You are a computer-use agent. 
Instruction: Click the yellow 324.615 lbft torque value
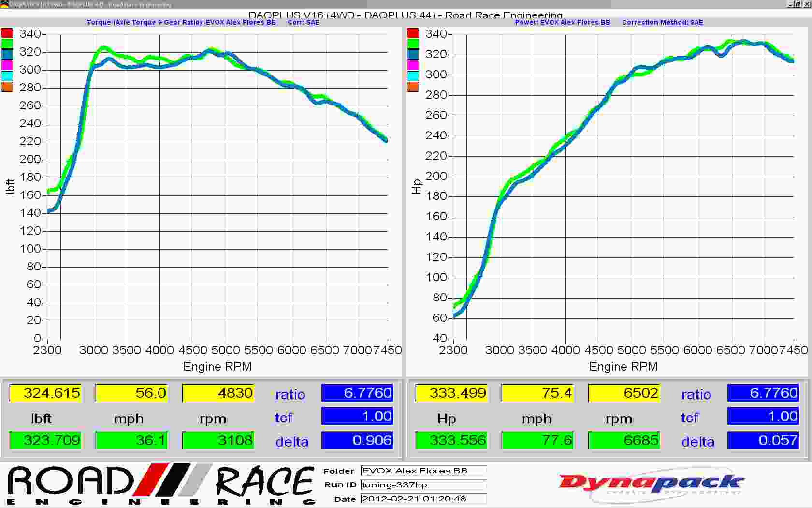click(46, 393)
